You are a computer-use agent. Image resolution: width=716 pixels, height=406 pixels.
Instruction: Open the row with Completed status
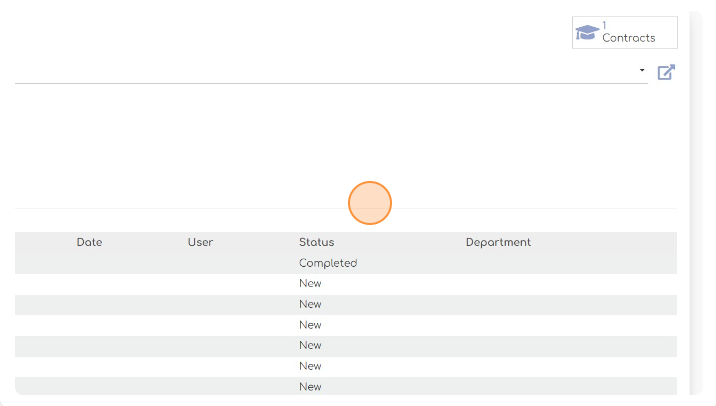click(x=346, y=264)
